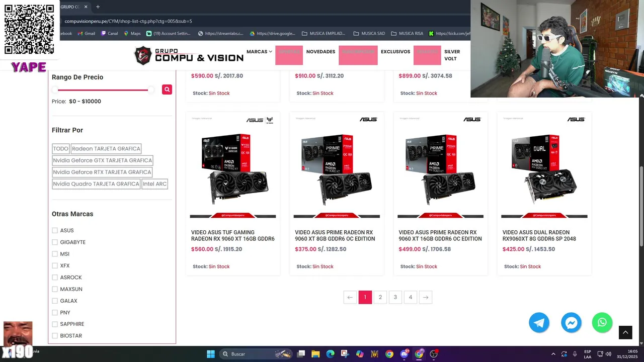Open SILVER VOLT menu item
This screenshot has height=362, width=644.
click(452, 55)
